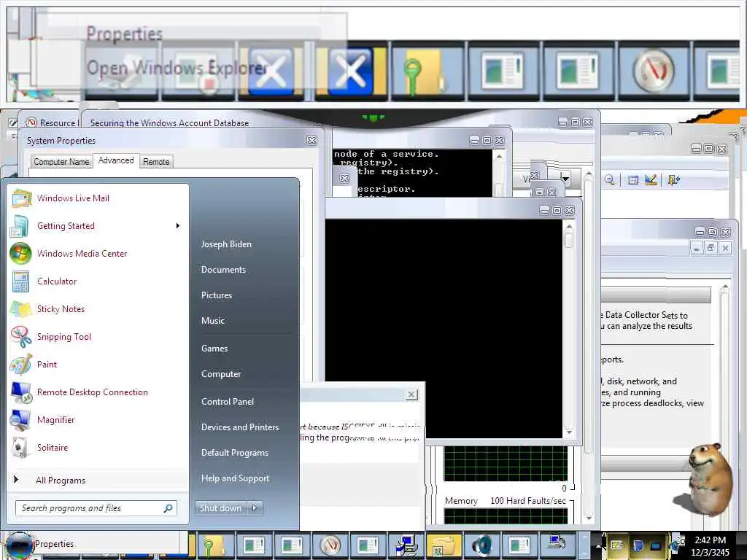The width and height of the screenshot is (747, 560).
Task: Click the Start orb button
Action: click(x=19, y=545)
